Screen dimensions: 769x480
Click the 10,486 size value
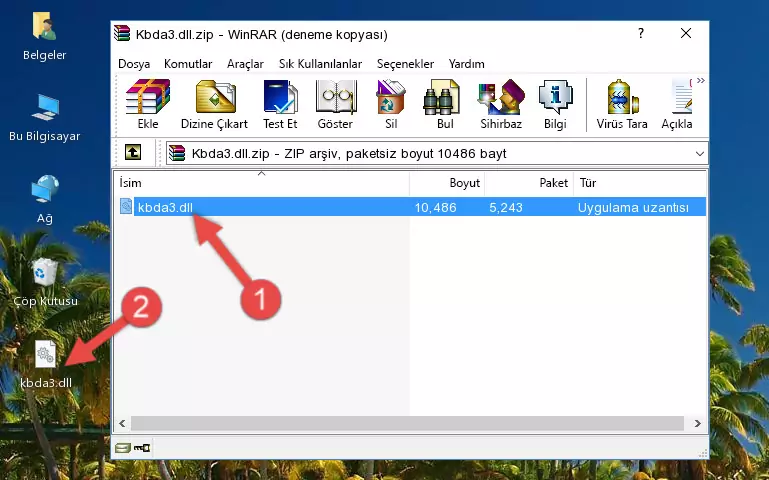[436, 207]
